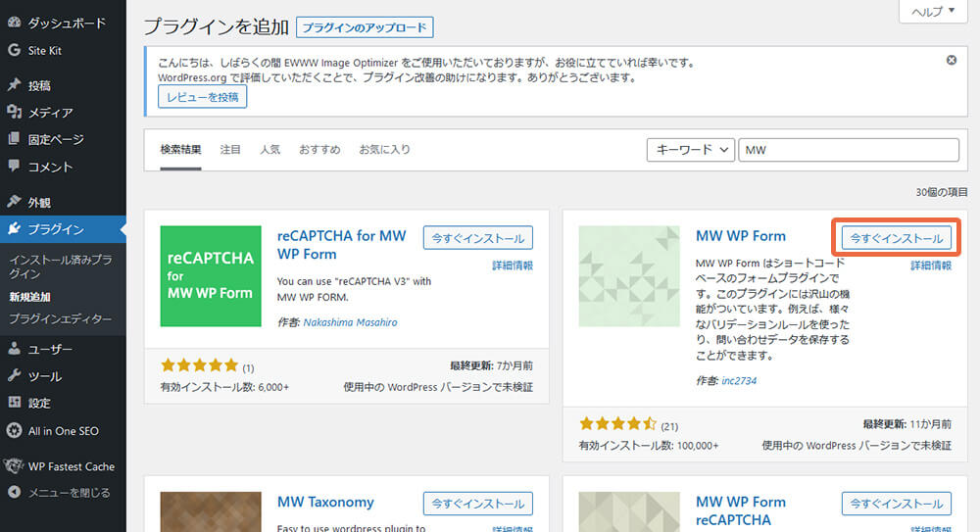The width and height of the screenshot is (980, 532).
Task: Install MW Taxonomy plugin now
Action: pyautogui.click(x=478, y=504)
